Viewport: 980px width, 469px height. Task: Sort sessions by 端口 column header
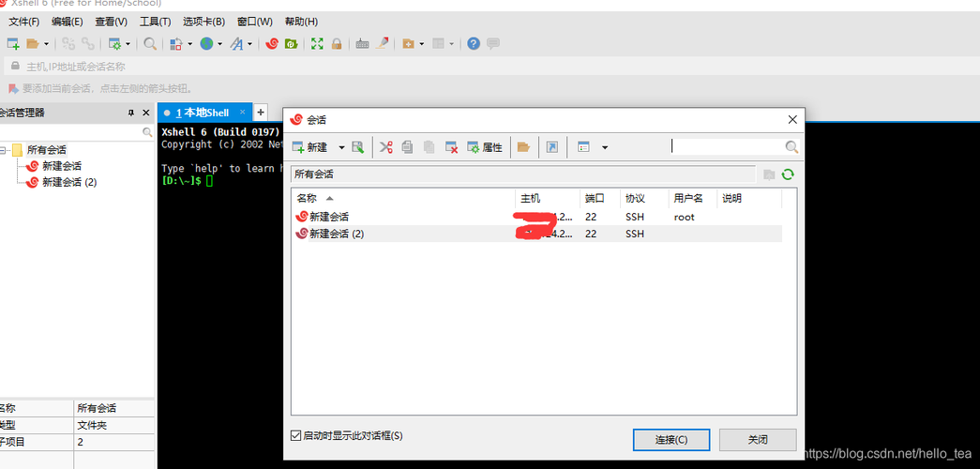[600, 198]
